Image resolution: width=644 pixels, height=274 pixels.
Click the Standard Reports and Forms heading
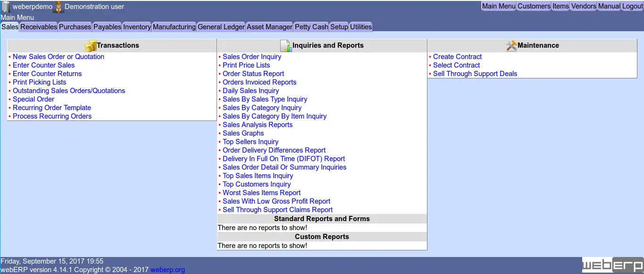pyautogui.click(x=322, y=219)
